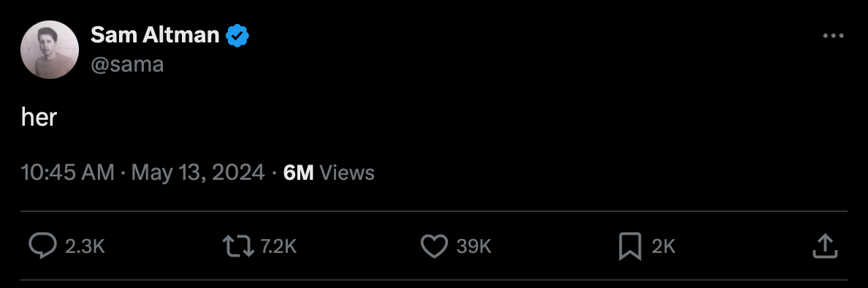The image size is (868, 288).
Task: Click the 7.2K reposts count
Action: (278, 246)
